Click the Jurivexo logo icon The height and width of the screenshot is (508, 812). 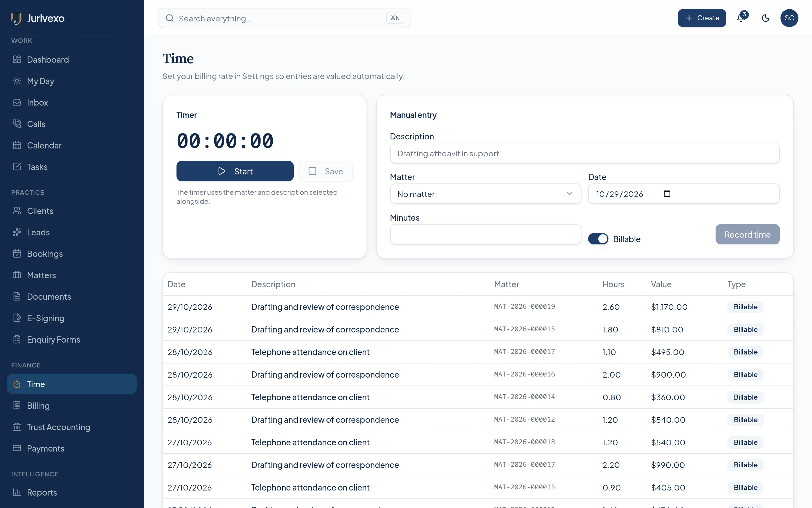pos(16,18)
